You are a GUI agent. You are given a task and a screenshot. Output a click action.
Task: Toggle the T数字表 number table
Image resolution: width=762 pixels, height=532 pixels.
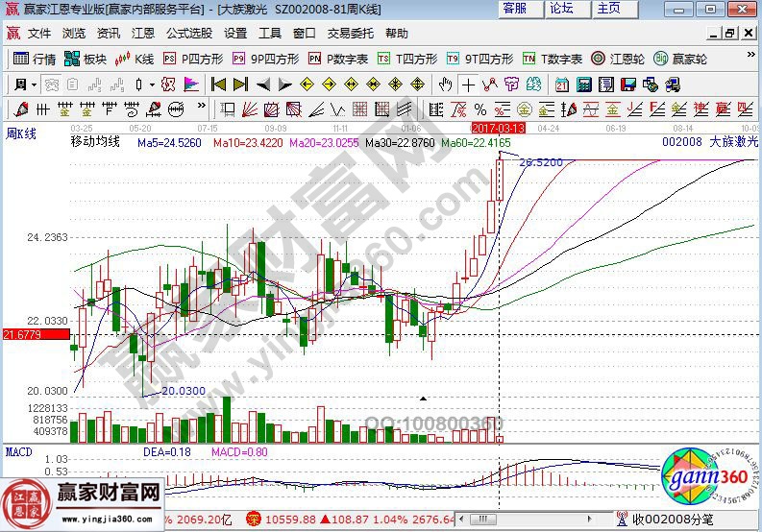[553, 59]
